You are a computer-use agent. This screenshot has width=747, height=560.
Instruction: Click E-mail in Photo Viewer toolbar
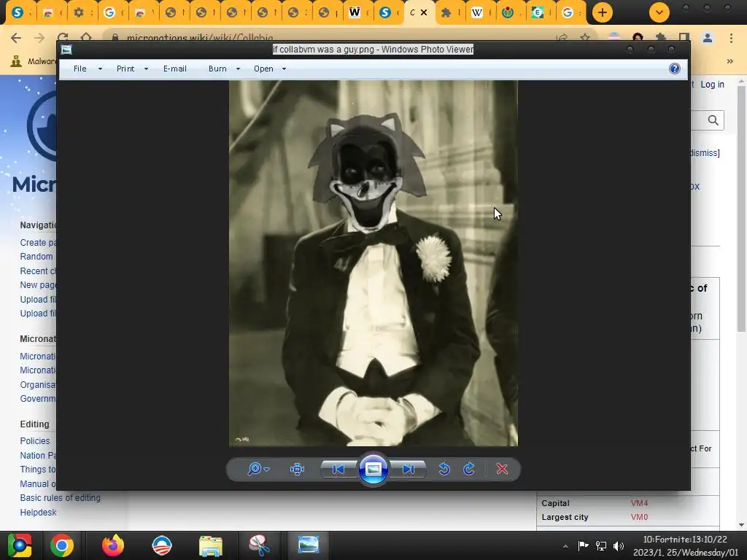click(175, 69)
